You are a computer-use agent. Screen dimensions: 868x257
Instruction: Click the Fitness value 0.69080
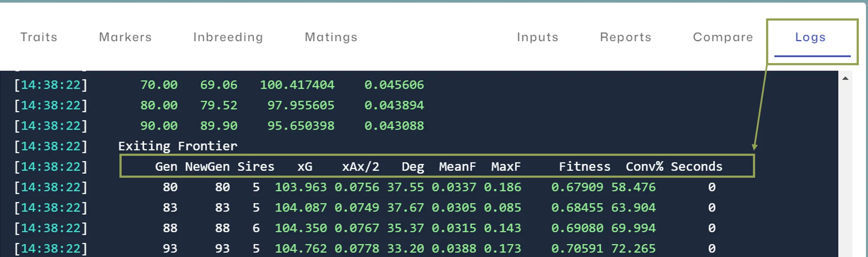577,228
